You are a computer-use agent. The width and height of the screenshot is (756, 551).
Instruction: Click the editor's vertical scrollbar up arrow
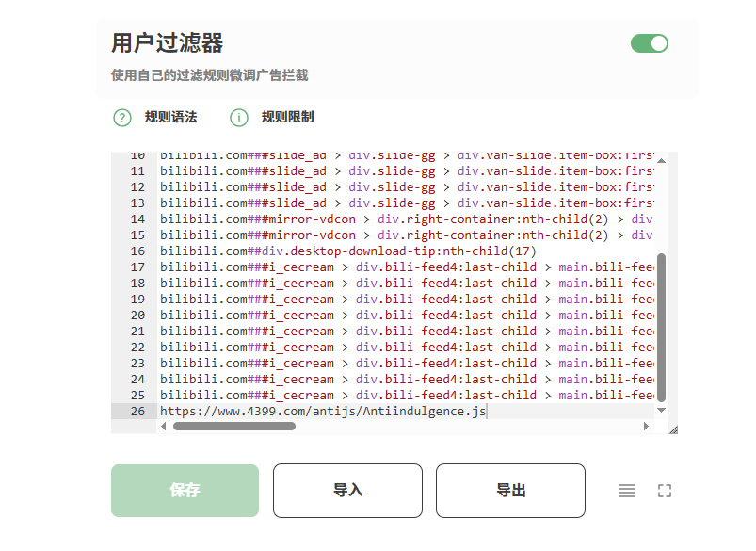pyautogui.click(x=661, y=160)
